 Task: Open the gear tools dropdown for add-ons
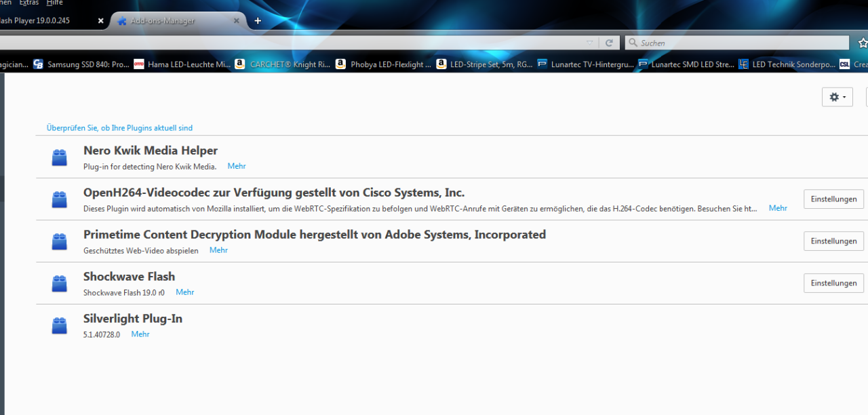tap(837, 97)
